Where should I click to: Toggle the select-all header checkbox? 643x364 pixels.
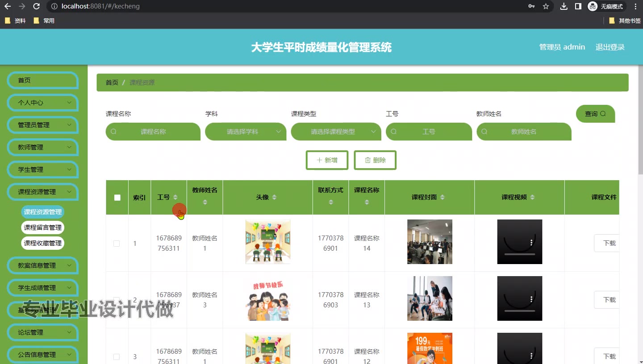point(117,198)
